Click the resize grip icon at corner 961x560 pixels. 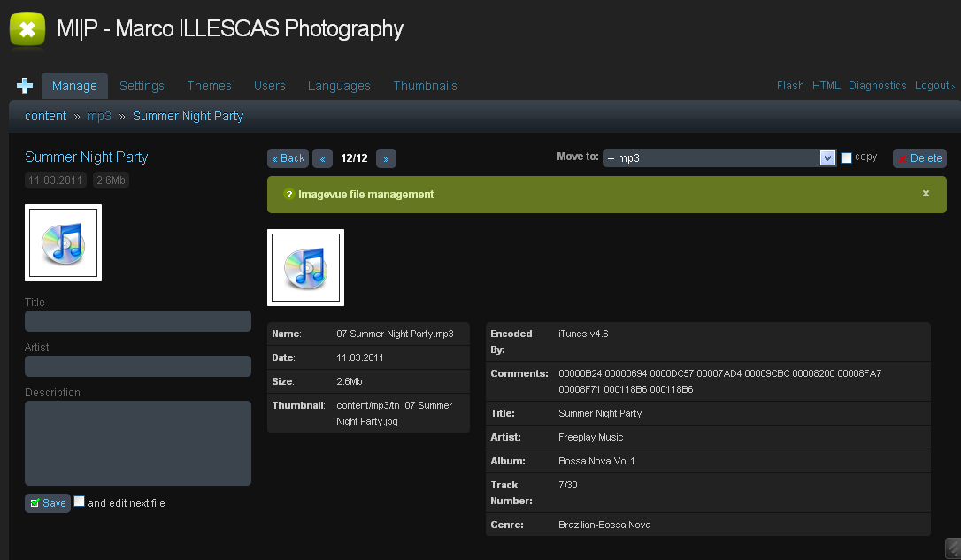(953, 547)
